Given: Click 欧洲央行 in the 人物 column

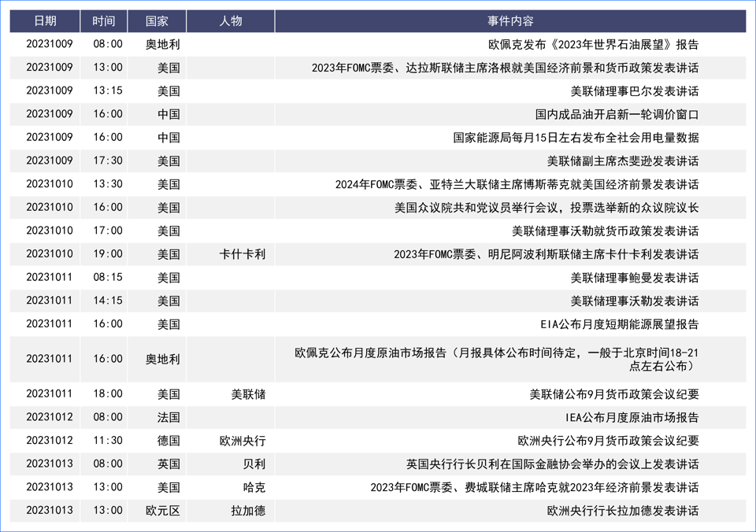Looking at the screenshot, I should 242,441.
